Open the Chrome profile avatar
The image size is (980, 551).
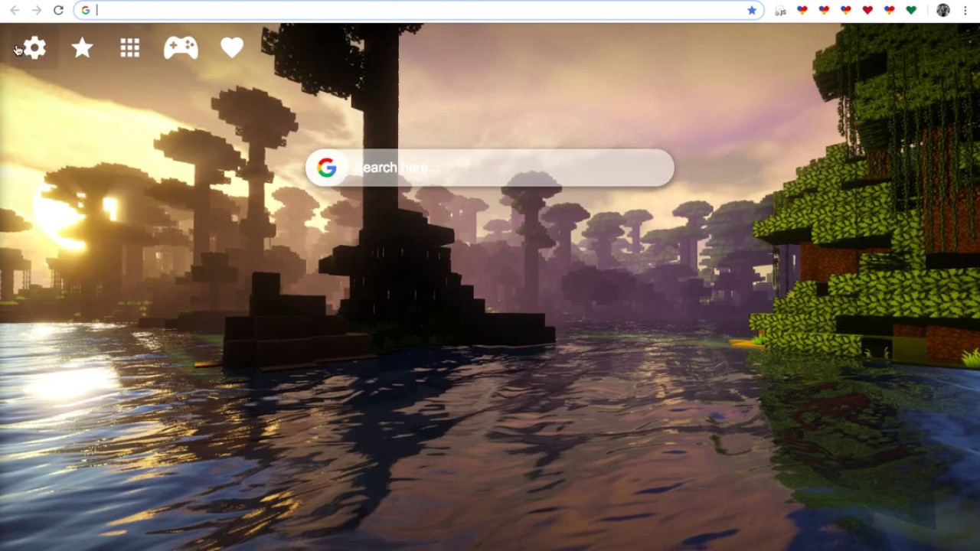[943, 10]
